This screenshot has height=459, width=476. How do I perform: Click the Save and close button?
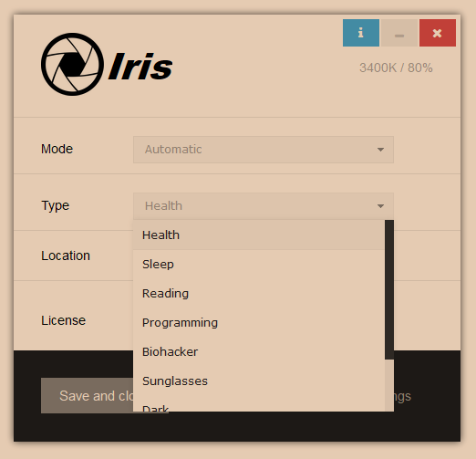pos(87,396)
